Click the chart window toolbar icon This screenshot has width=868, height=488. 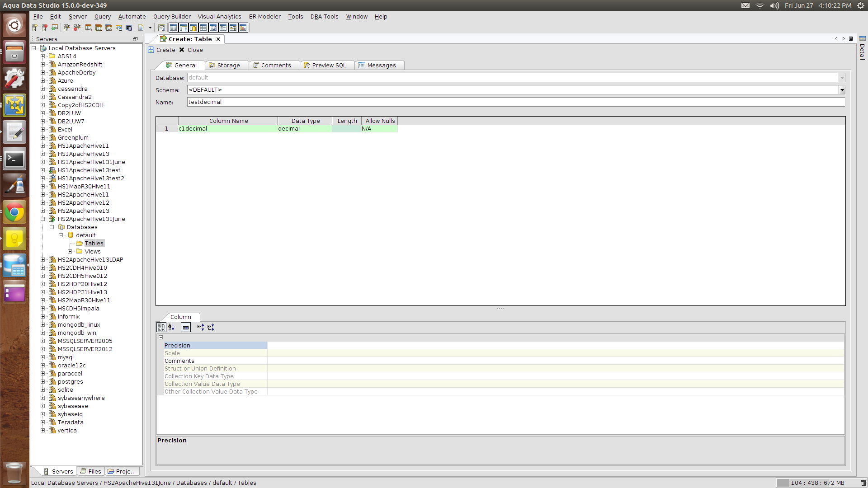coord(243,28)
